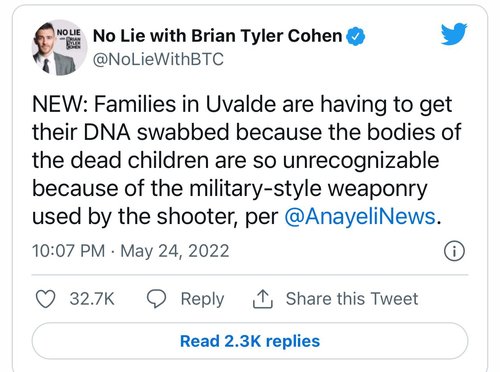Open the 10:07 PM timestamp link
500x372 pixels.
[68, 251]
